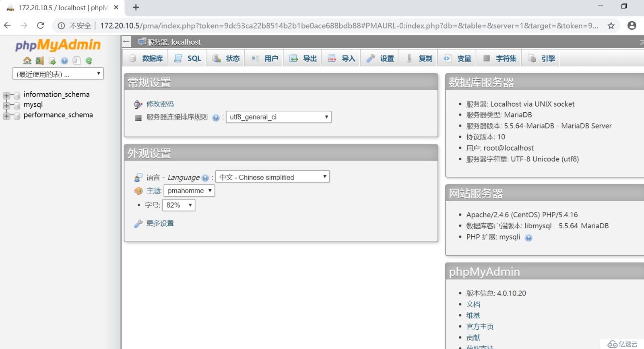
Task: Open the pmahomme theme dropdown
Action: 189,191
